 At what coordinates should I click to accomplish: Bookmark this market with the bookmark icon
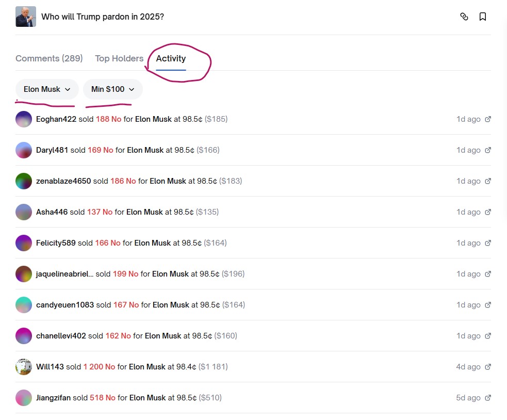[483, 17]
